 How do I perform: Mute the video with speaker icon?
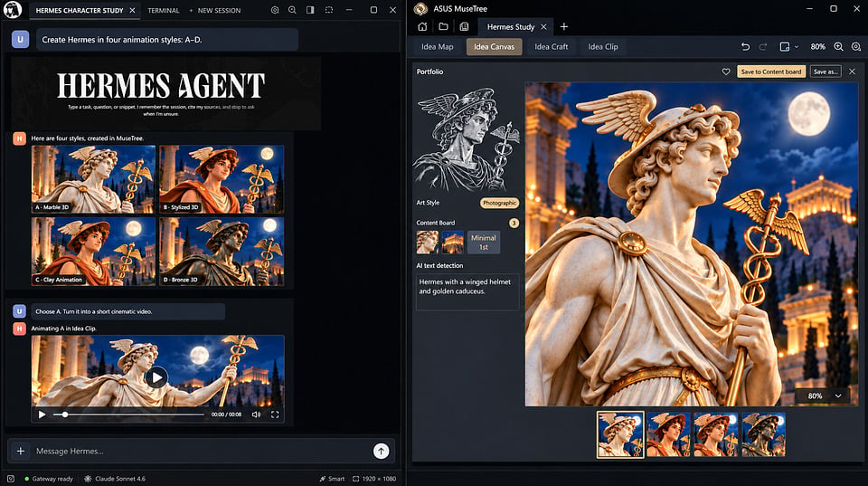coord(256,415)
